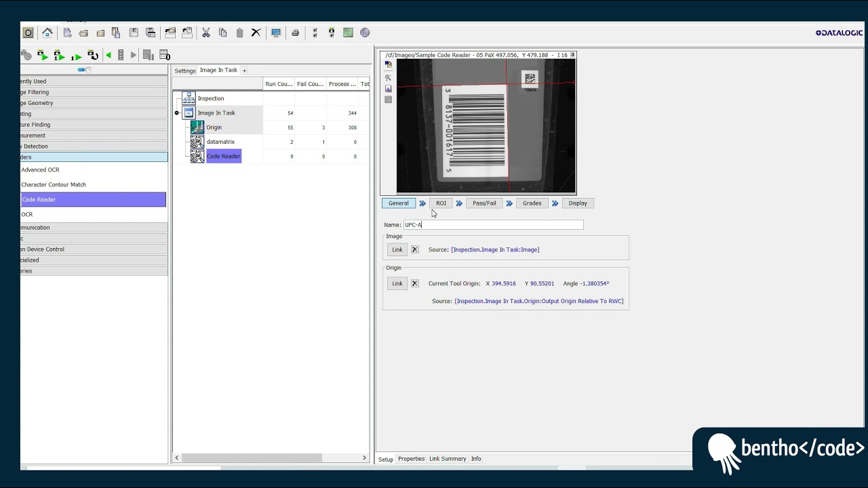Select Advanced OCR in the tool list

[40, 169]
